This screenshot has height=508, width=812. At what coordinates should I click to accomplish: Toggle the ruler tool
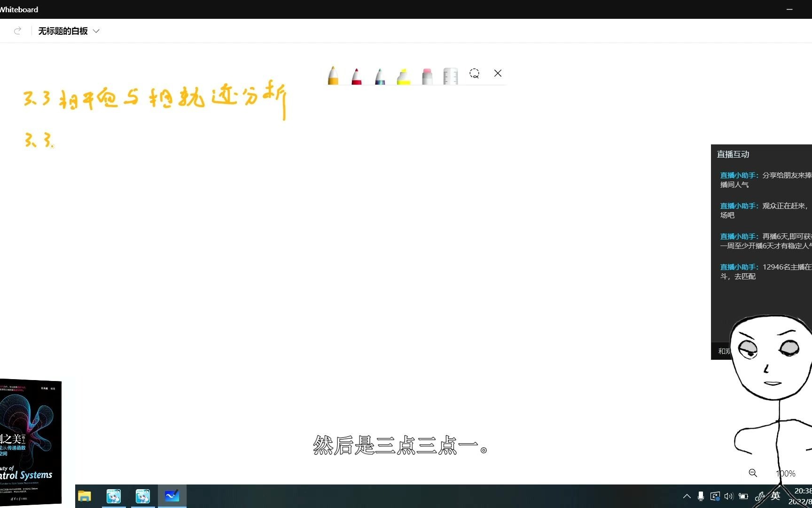click(451, 76)
